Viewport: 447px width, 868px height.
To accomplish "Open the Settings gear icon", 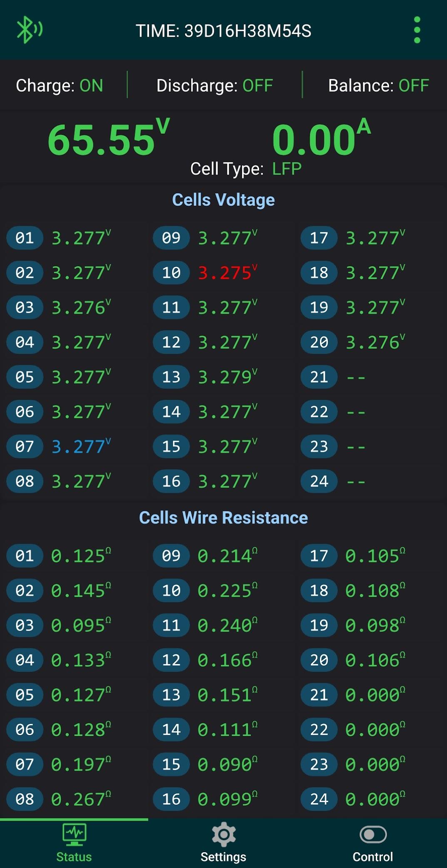I will (224, 834).
